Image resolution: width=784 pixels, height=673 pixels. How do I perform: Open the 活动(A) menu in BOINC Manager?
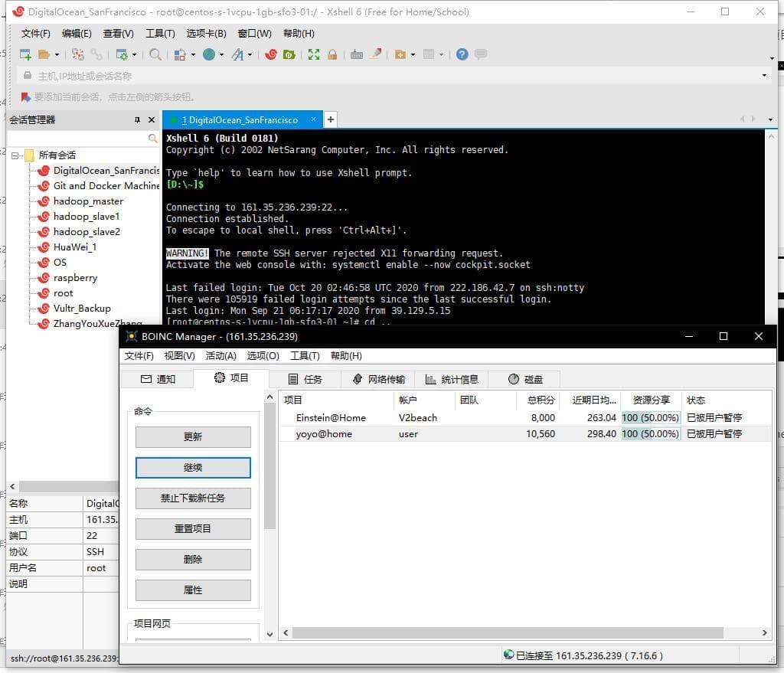pyautogui.click(x=220, y=355)
